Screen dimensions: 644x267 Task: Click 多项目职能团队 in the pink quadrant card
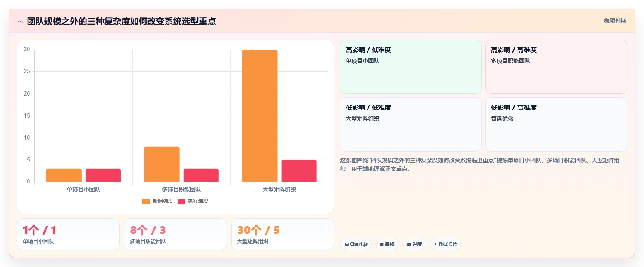pyautogui.click(x=511, y=61)
